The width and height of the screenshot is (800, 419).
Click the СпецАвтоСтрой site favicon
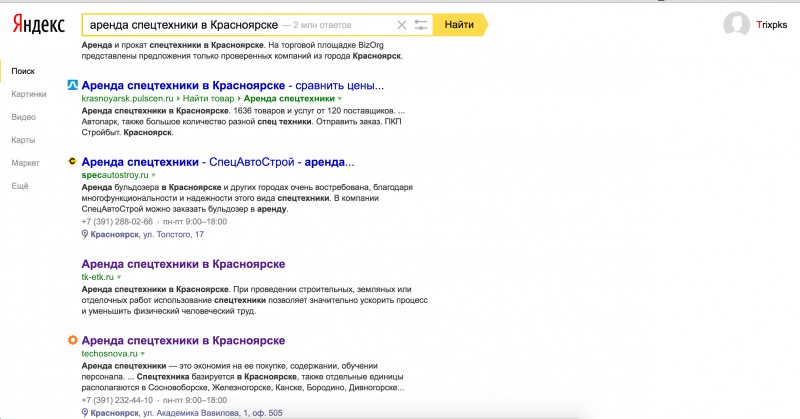point(72,161)
